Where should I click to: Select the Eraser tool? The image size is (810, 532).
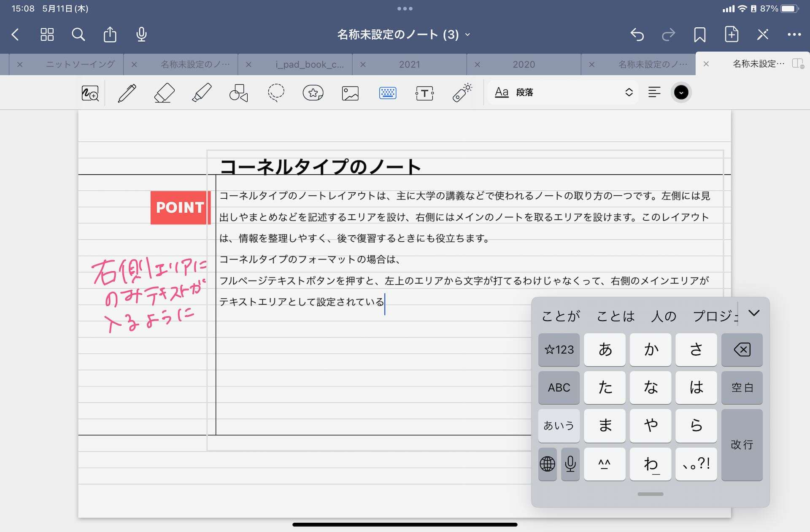(x=164, y=93)
